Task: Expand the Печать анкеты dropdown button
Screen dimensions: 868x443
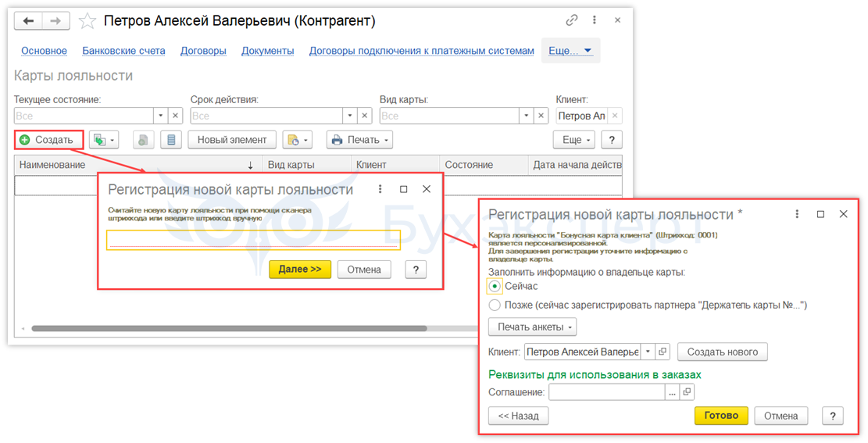Action: tap(532, 327)
